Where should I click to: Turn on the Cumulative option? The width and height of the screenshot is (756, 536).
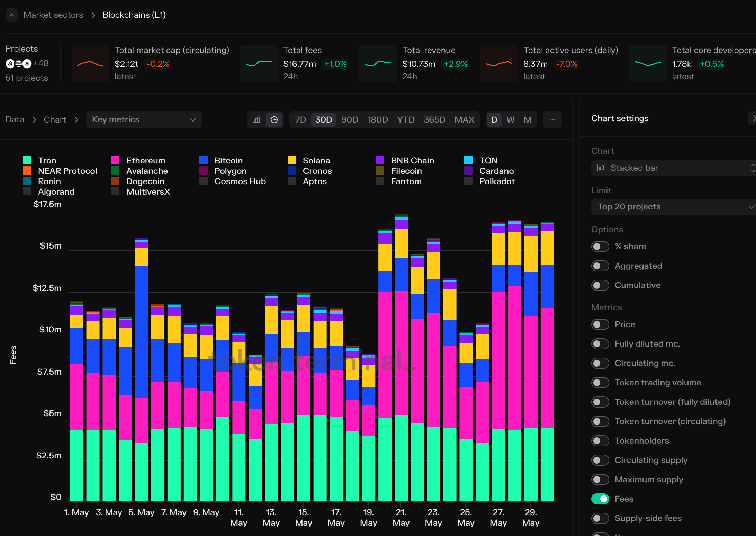click(600, 285)
